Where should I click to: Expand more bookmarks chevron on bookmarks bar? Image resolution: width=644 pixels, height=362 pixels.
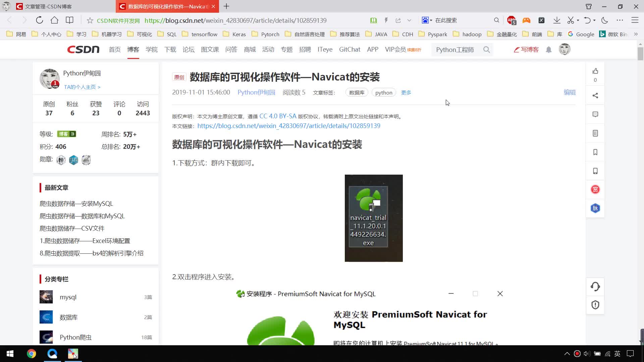(x=636, y=34)
